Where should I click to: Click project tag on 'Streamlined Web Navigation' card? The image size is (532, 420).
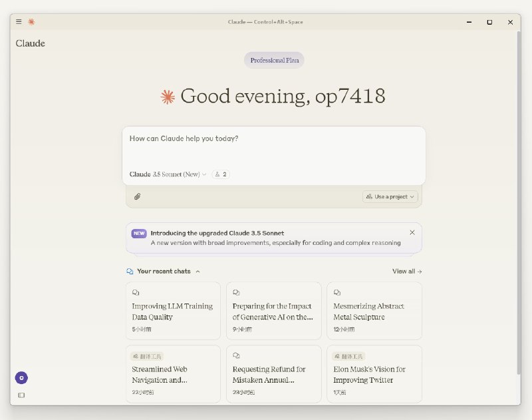[147, 356]
